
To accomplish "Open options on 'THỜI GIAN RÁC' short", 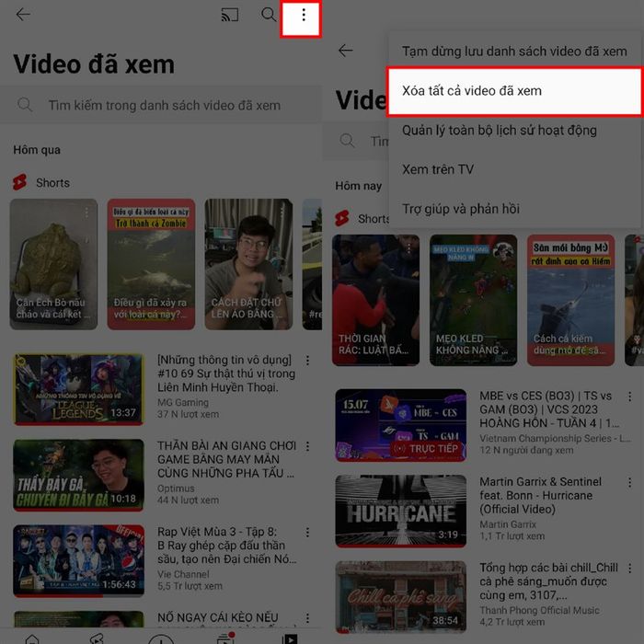I will click(x=408, y=248).
